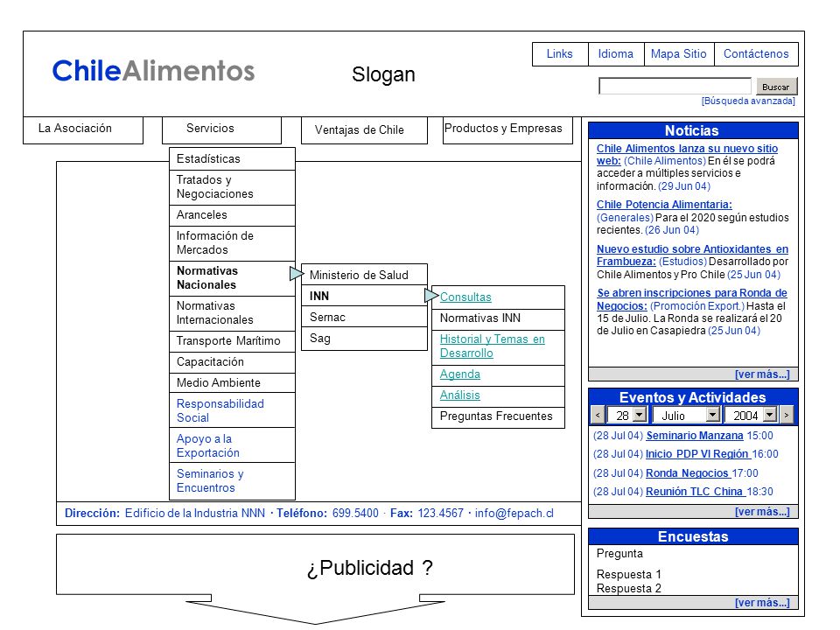Open the Seminario Manzana event
The image size is (840, 630).
(x=694, y=436)
